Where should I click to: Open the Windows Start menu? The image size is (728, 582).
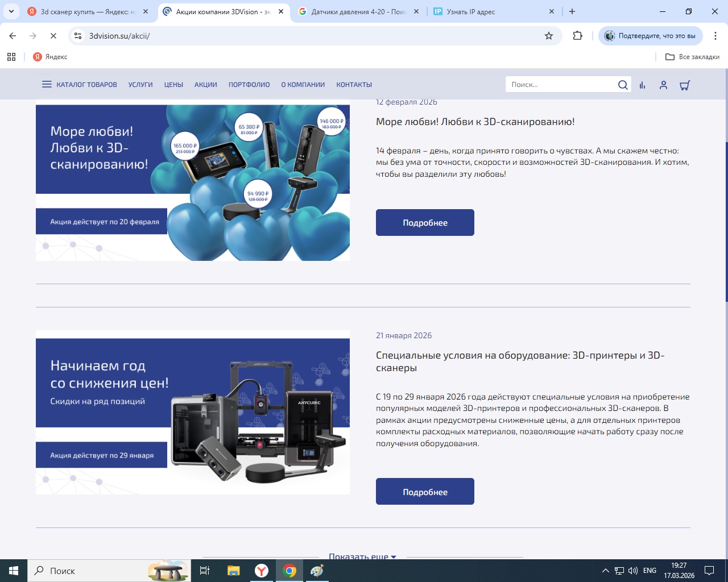(14, 571)
